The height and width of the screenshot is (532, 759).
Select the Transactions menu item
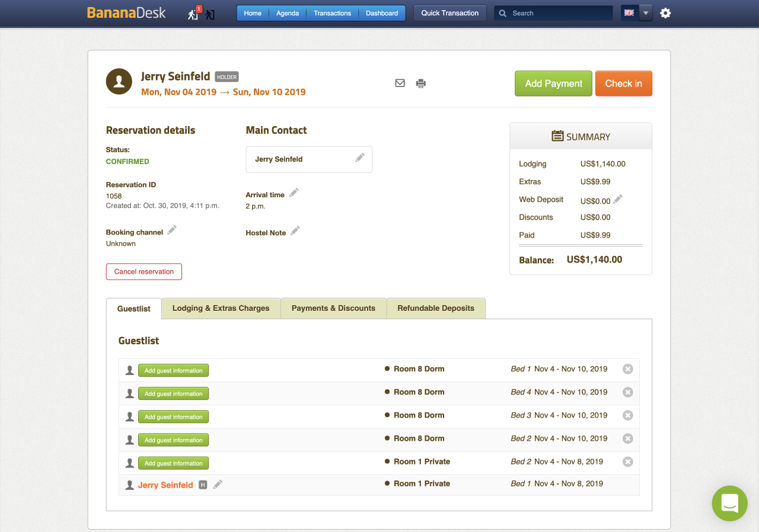coord(332,12)
